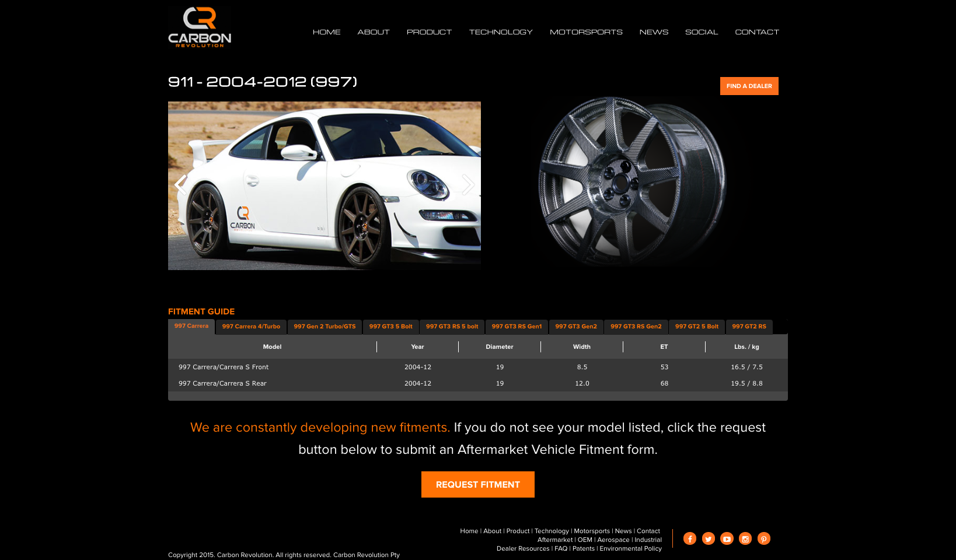The height and width of the screenshot is (560, 956).
Task: Open the footer OEM link
Action: click(x=585, y=540)
